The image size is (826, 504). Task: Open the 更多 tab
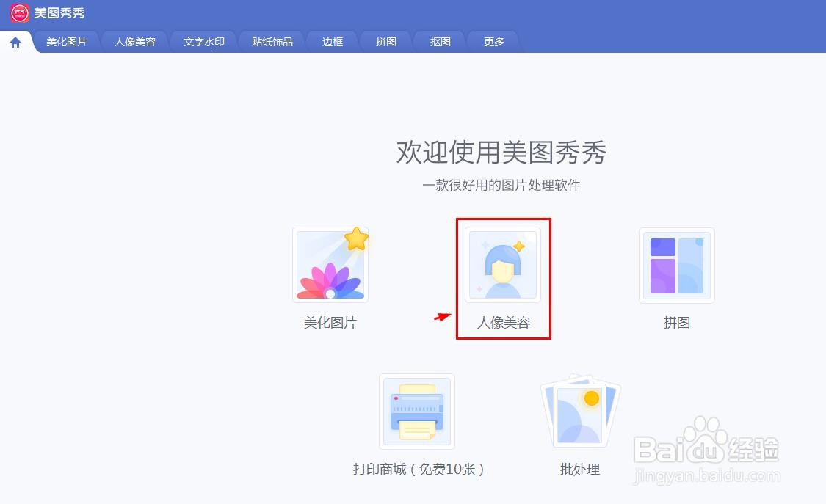click(x=494, y=42)
